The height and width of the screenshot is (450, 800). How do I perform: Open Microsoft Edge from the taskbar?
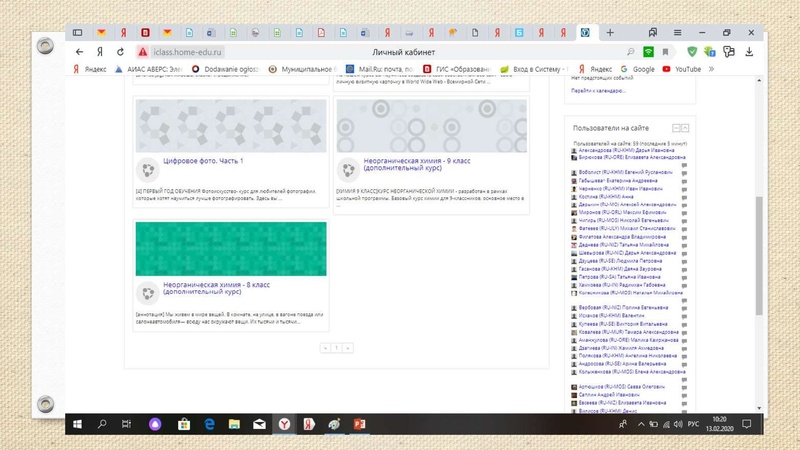click(210, 424)
